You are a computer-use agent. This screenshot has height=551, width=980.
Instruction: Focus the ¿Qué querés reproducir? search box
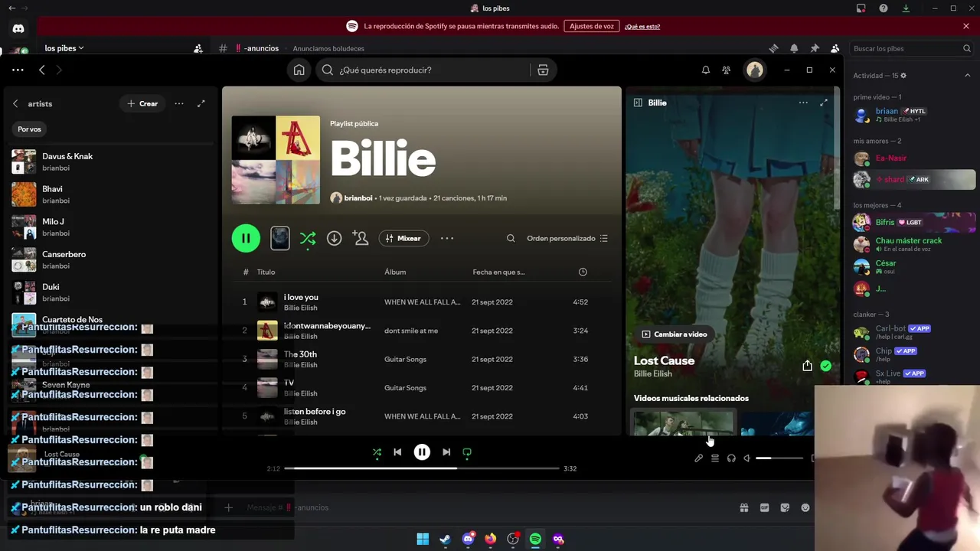click(x=422, y=70)
